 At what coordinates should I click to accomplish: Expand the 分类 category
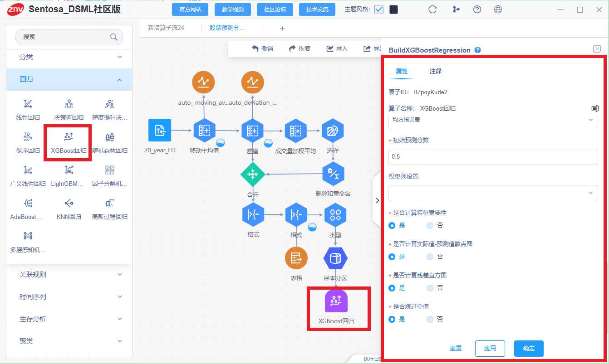coord(69,57)
